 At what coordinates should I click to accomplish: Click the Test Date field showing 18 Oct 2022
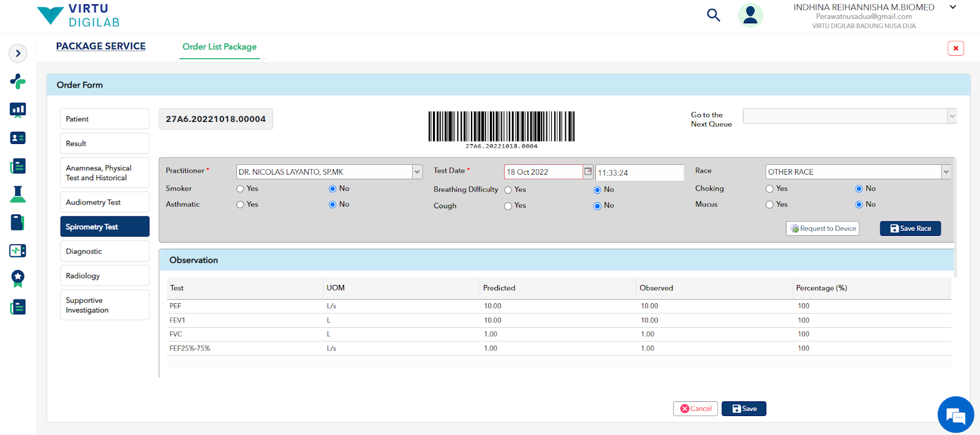[543, 172]
